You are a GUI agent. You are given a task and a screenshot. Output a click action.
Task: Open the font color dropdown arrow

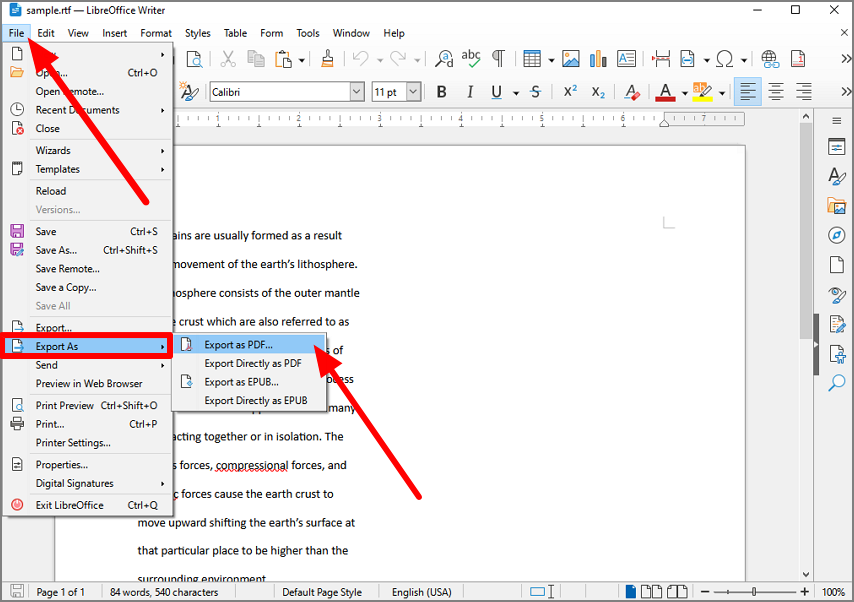(685, 93)
